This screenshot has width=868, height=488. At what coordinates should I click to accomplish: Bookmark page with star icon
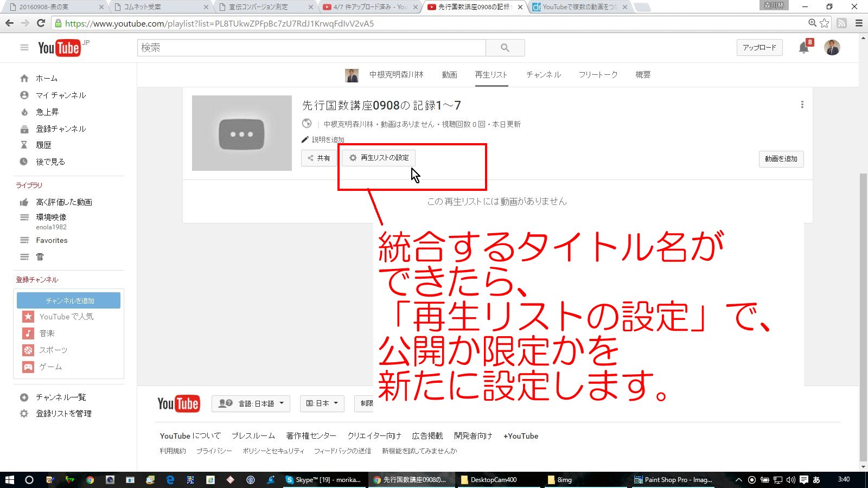tap(825, 23)
